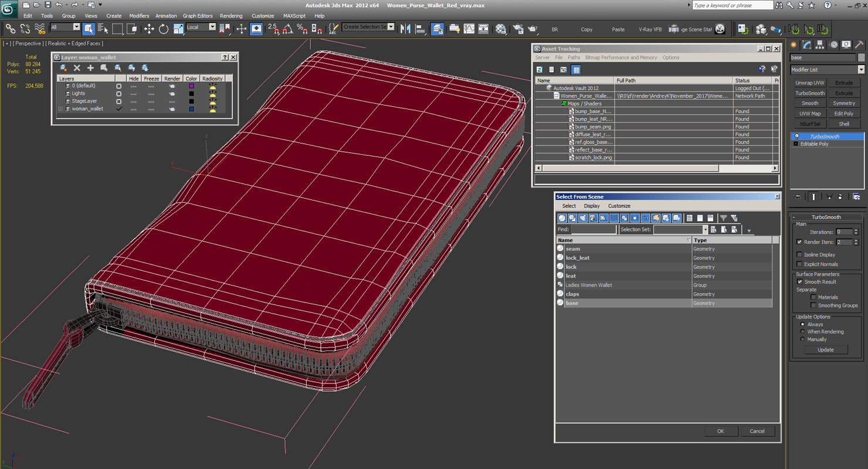Activate the Select Object tool
Viewport: 868px width, 469px height.
pos(89,29)
